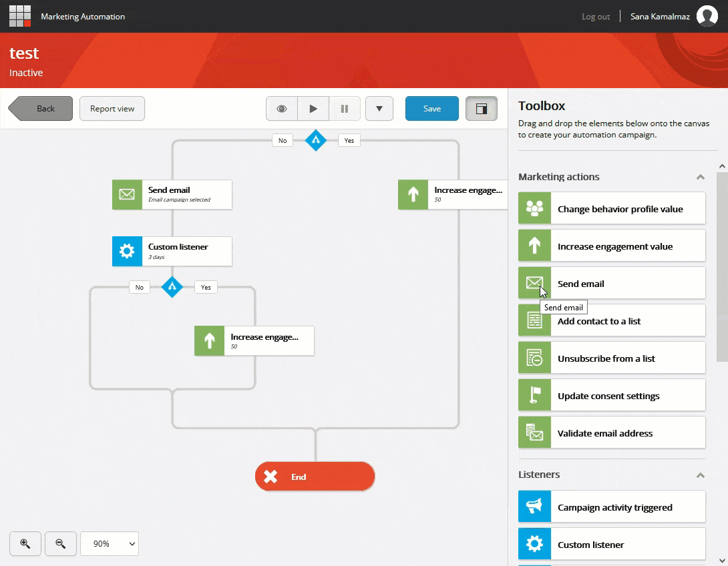Select Validate email address label
The height and width of the screenshot is (566, 728).
point(605,433)
